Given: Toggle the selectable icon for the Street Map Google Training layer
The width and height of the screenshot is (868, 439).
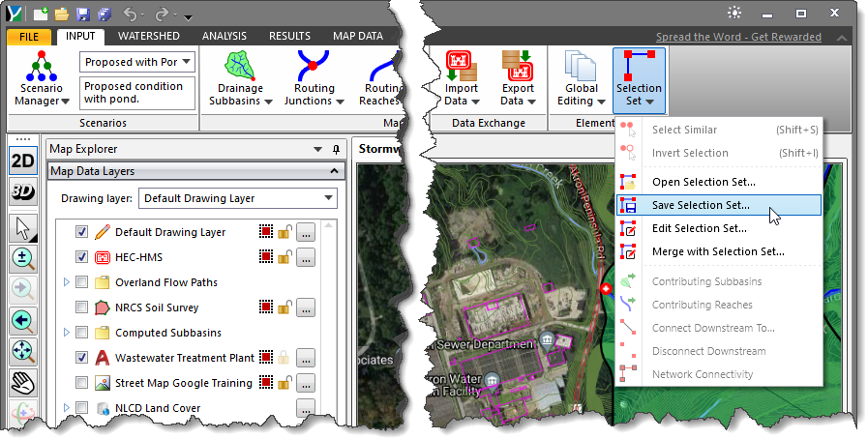Looking at the screenshot, I should [266, 383].
